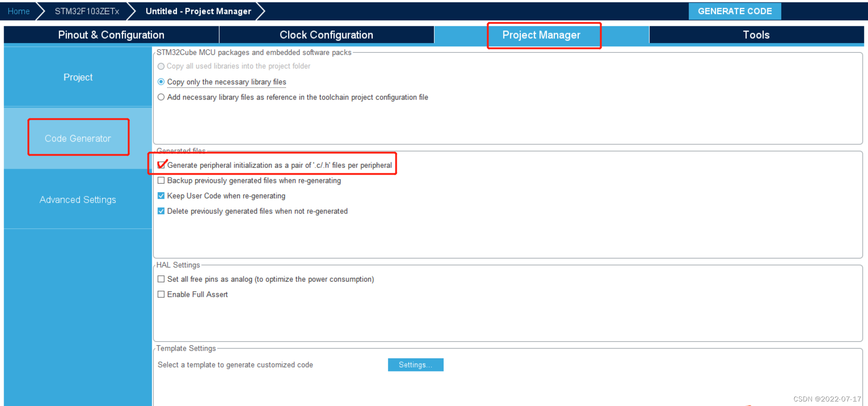The height and width of the screenshot is (406, 868).
Task: Click the Template Settings group label
Action: point(186,348)
